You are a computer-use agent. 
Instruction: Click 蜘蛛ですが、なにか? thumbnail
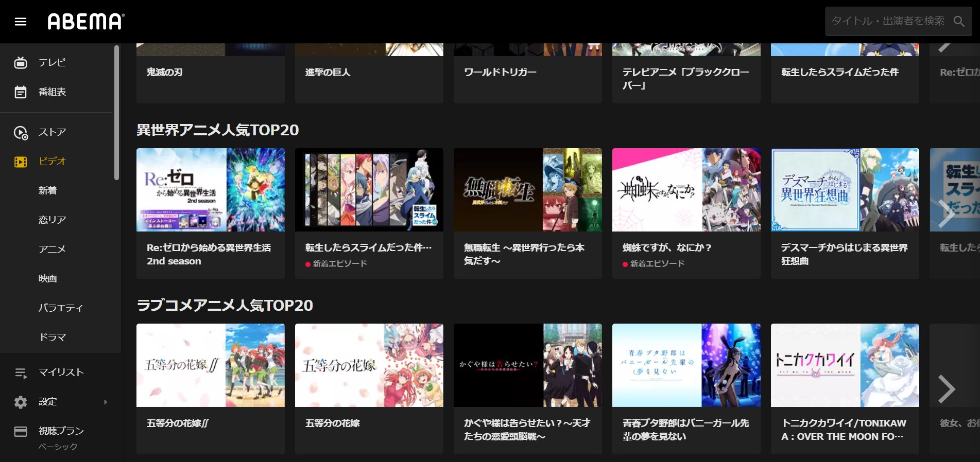(686, 190)
